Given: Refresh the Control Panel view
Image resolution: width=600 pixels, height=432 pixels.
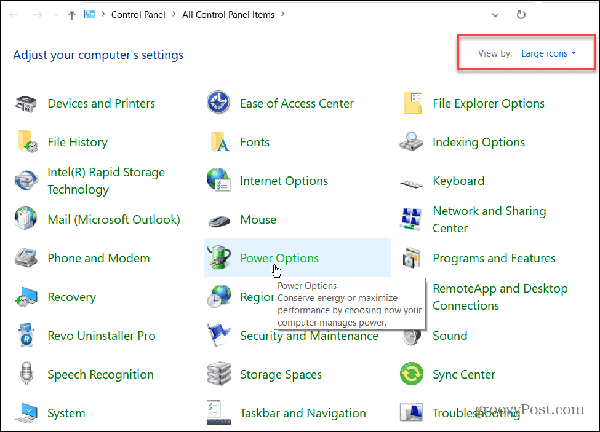Looking at the screenshot, I should (521, 15).
